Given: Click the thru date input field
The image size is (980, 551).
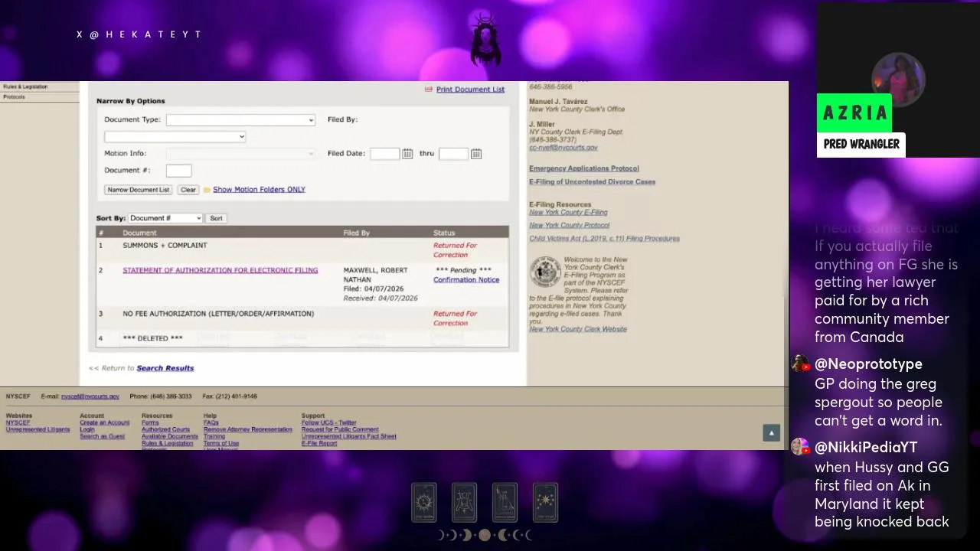Looking at the screenshot, I should (x=453, y=154).
